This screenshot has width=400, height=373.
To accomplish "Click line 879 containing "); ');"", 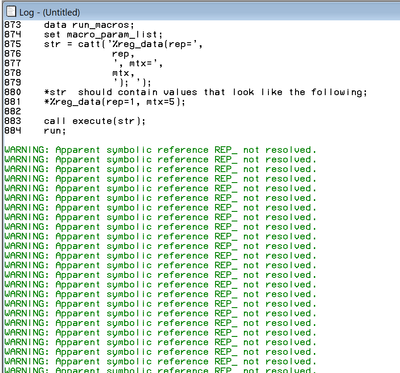I will pos(78,83).
